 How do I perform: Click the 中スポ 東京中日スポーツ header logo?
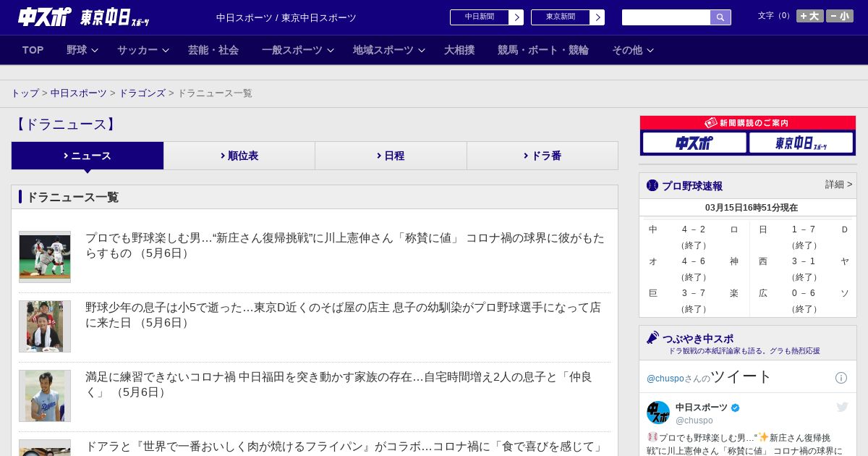pyautogui.click(x=84, y=17)
